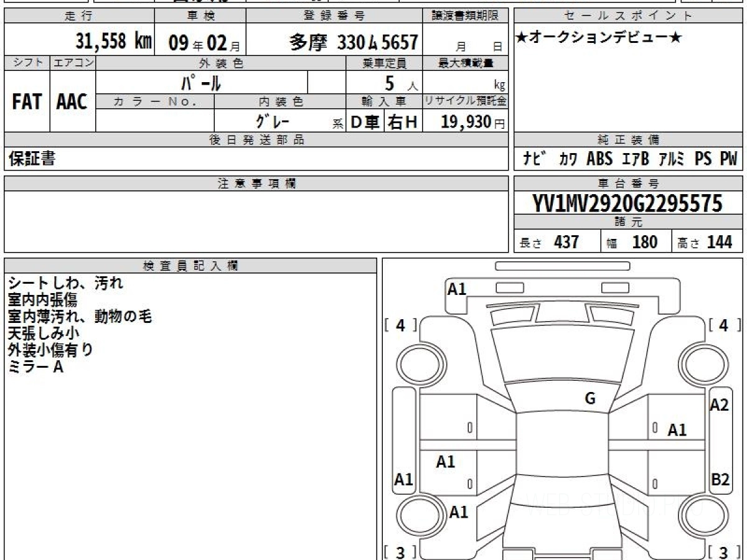Click the A1 mark beside the A2 mark

point(677,430)
